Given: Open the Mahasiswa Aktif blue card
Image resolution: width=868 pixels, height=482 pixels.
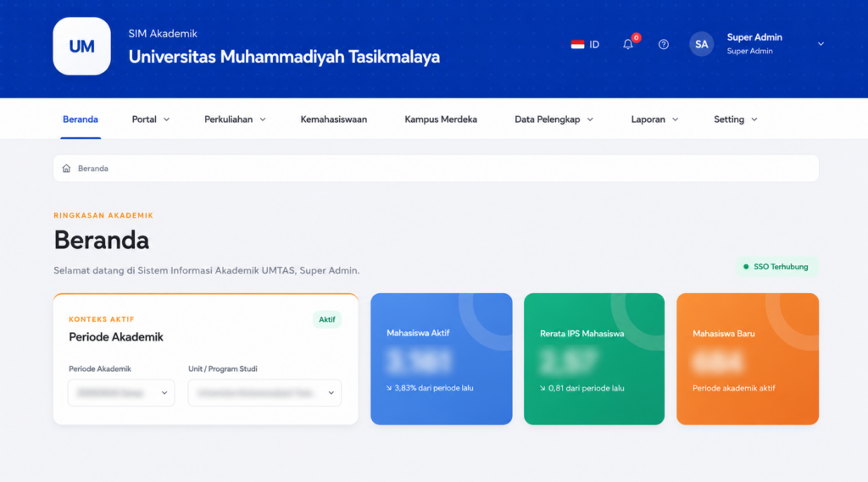Looking at the screenshot, I should click(441, 358).
